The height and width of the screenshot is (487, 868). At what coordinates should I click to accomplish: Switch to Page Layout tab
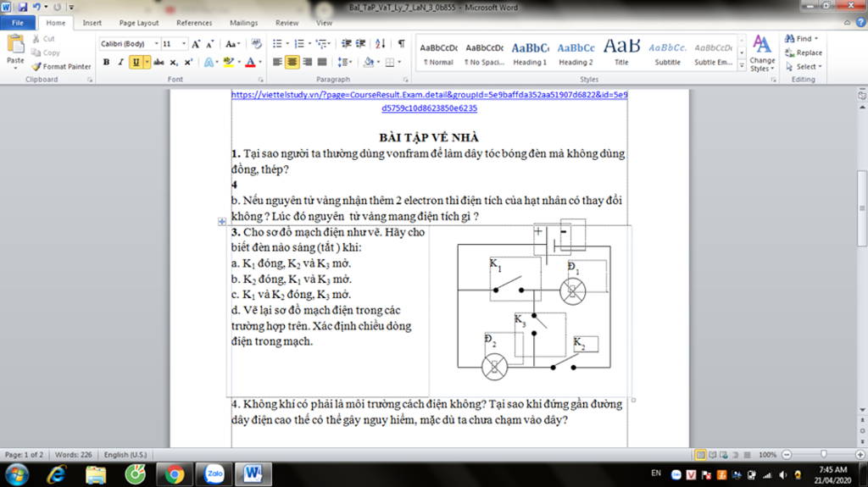[x=139, y=23]
